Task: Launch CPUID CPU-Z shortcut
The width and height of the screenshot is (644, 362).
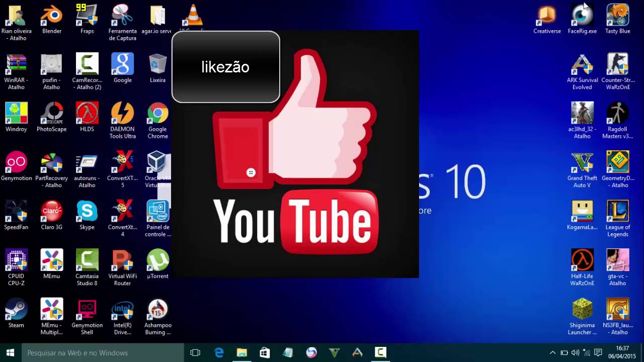Action: point(16,267)
